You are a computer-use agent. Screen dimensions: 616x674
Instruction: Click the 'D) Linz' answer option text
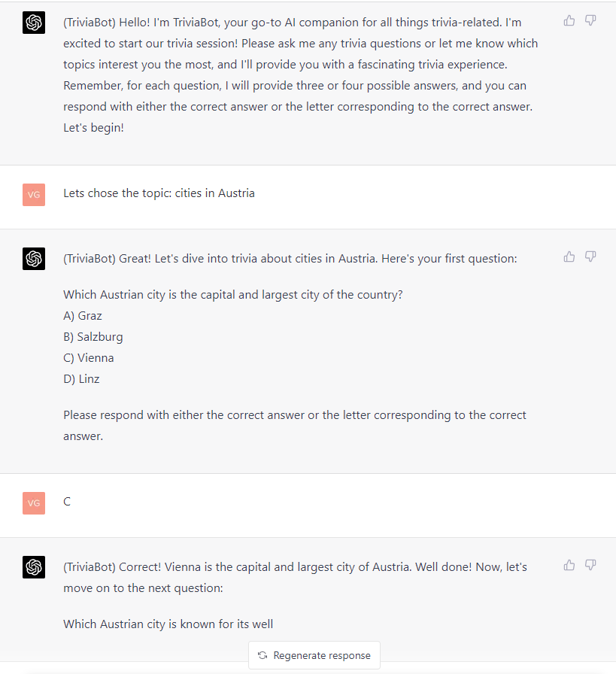[x=82, y=378]
